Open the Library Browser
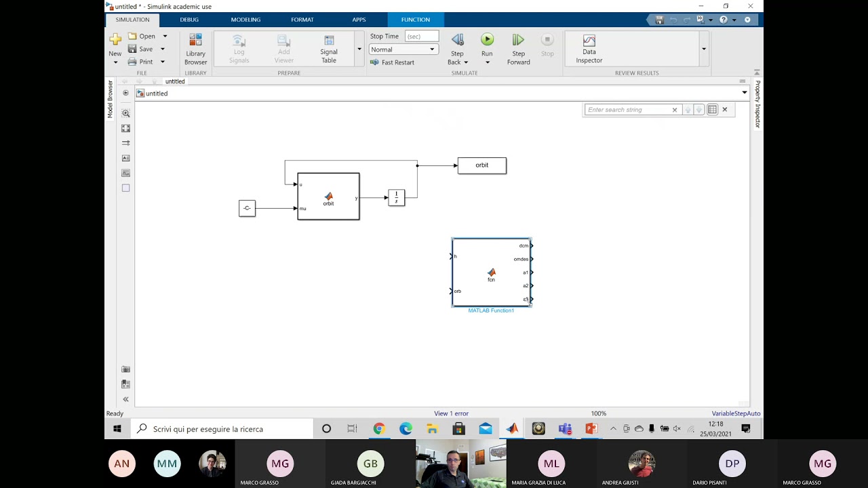Image resolution: width=868 pixels, height=488 pixels. [x=195, y=49]
